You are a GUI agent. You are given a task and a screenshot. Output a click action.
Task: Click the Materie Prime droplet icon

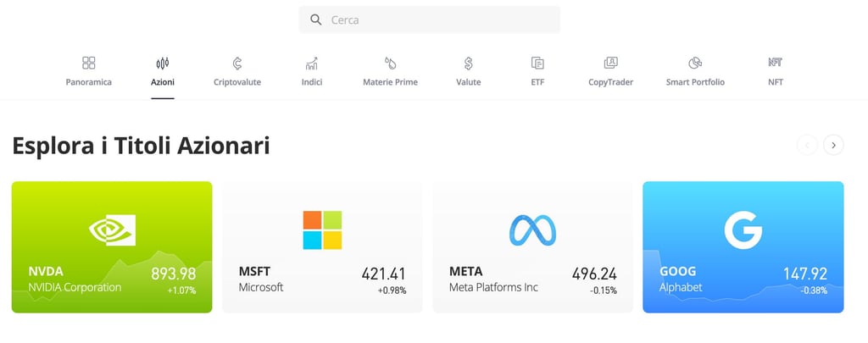(390, 63)
